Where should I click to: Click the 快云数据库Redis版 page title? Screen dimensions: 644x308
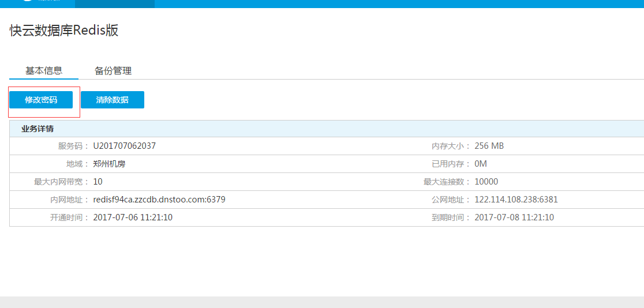pyautogui.click(x=64, y=31)
